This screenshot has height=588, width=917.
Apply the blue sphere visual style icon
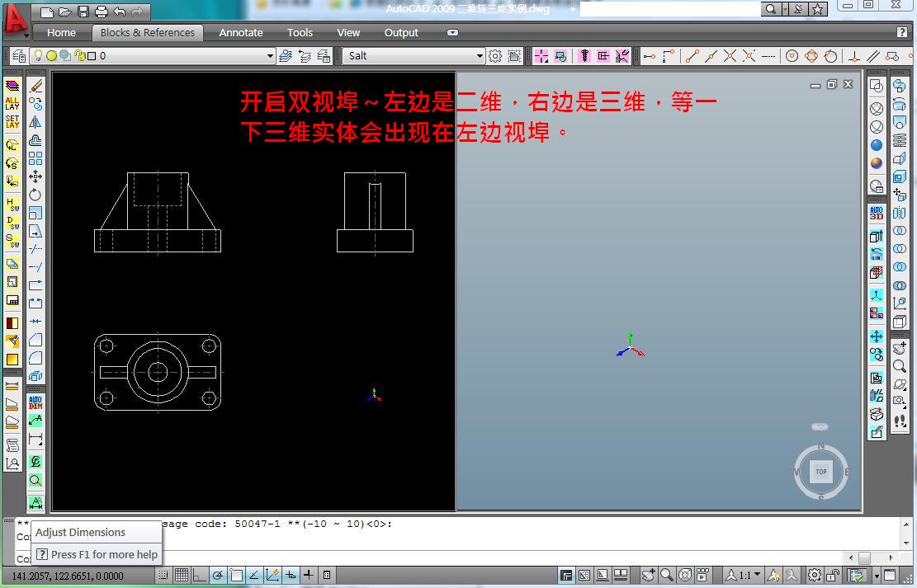pos(877,145)
